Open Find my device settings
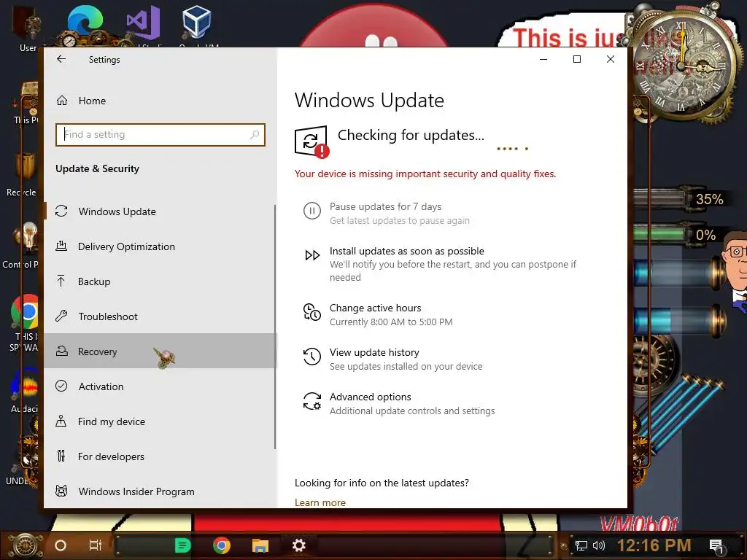747x560 pixels. (x=160, y=421)
